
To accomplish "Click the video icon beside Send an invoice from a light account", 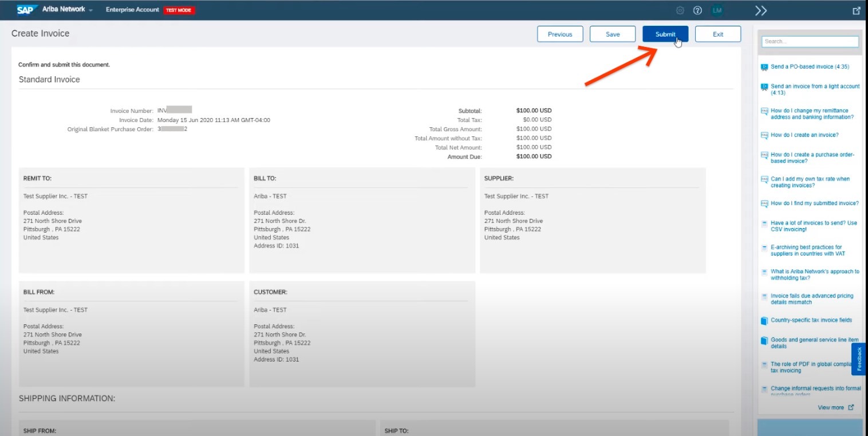I will pos(764,87).
